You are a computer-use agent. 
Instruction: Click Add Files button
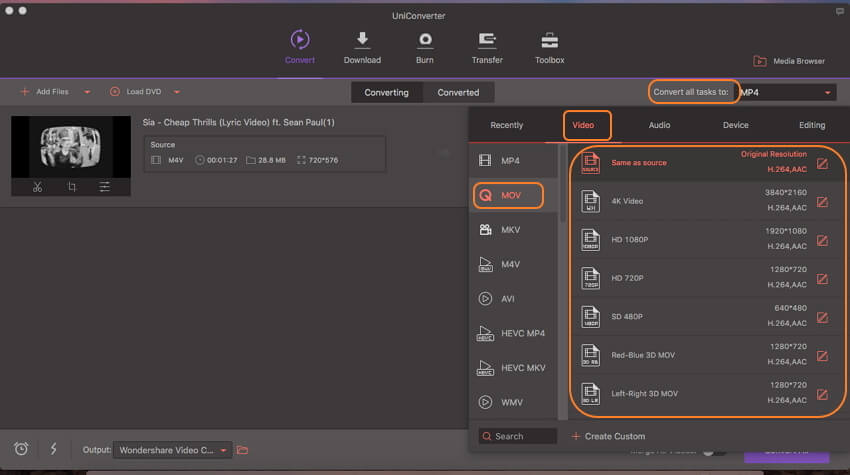pos(44,92)
